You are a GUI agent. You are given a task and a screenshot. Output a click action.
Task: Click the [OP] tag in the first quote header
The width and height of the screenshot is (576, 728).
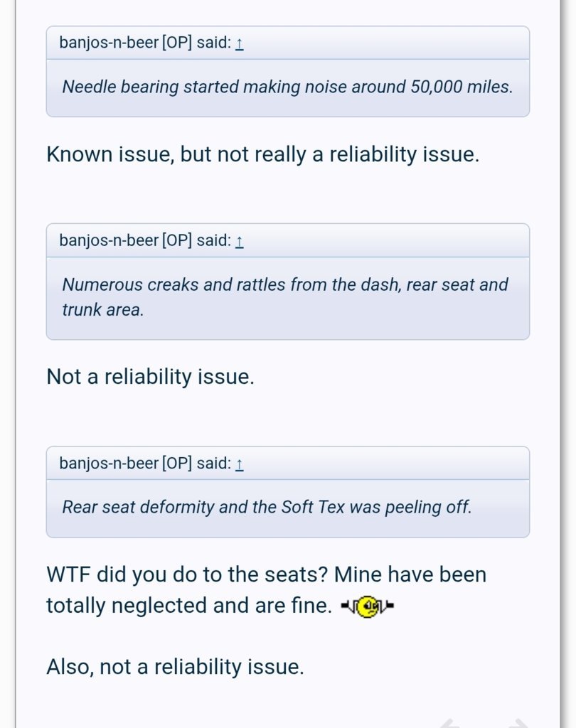[176, 43]
